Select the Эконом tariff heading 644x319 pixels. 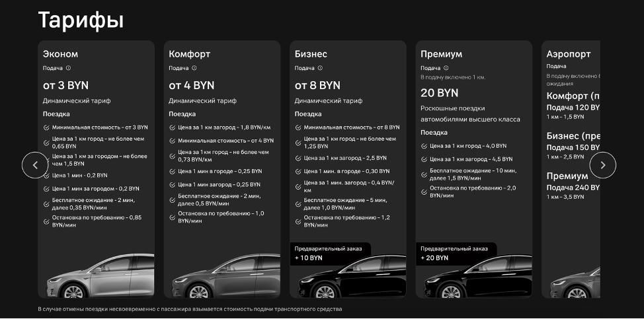[x=60, y=54]
